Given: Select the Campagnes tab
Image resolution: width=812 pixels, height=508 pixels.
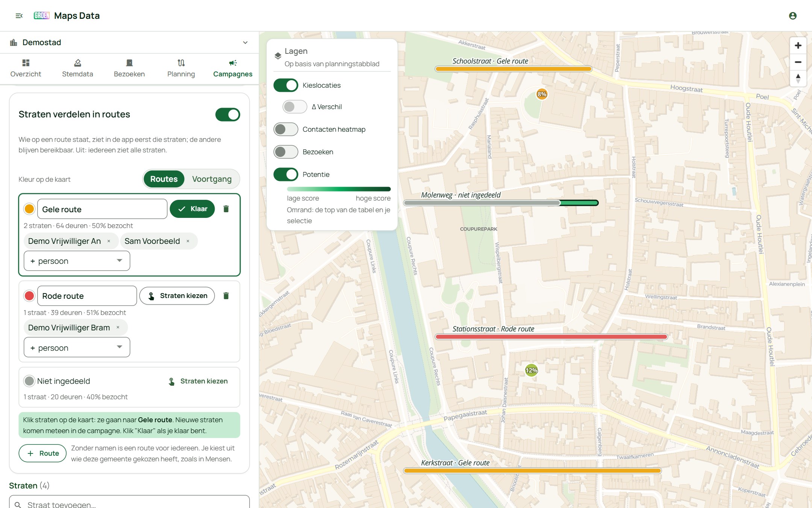Looking at the screenshot, I should [x=233, y=68].
